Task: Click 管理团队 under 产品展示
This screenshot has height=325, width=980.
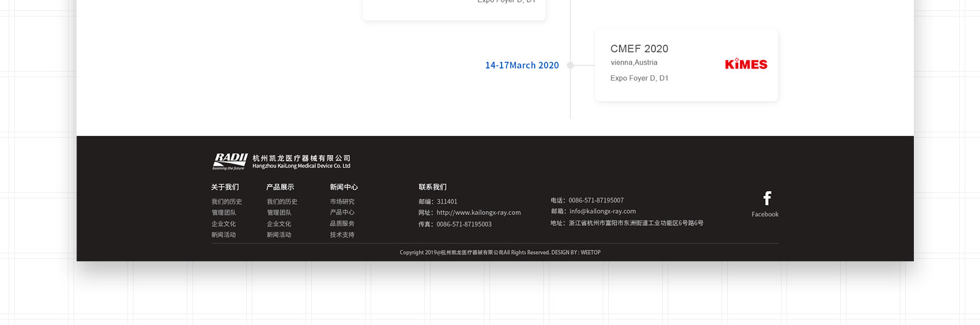Action: tap(279, 213)
